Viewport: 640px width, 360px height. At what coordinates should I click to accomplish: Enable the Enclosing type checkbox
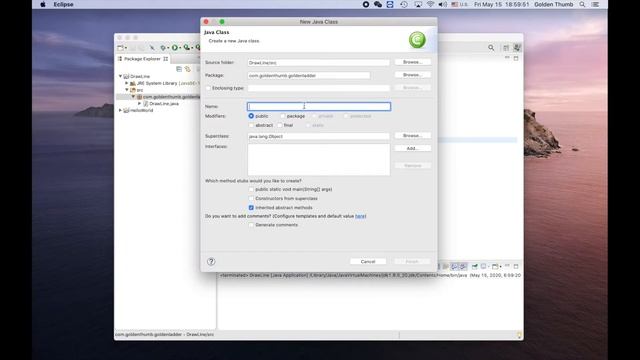click(208, 88)
